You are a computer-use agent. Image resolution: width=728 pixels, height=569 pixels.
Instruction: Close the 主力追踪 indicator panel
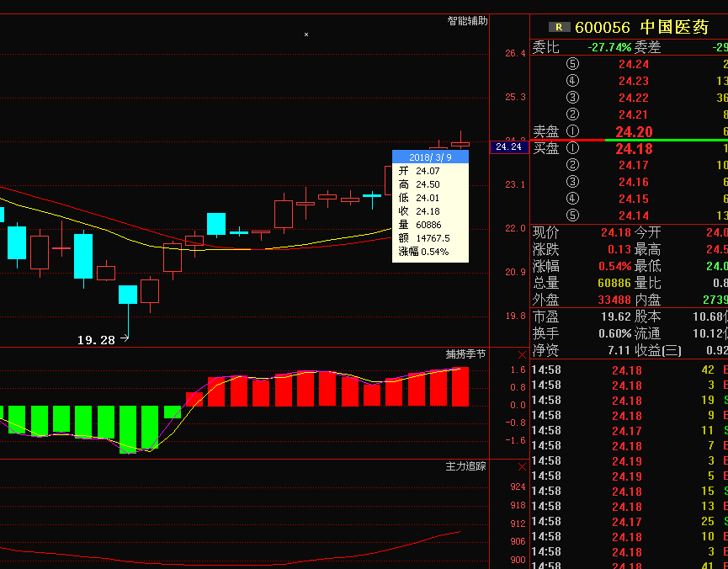pos(522,466)
